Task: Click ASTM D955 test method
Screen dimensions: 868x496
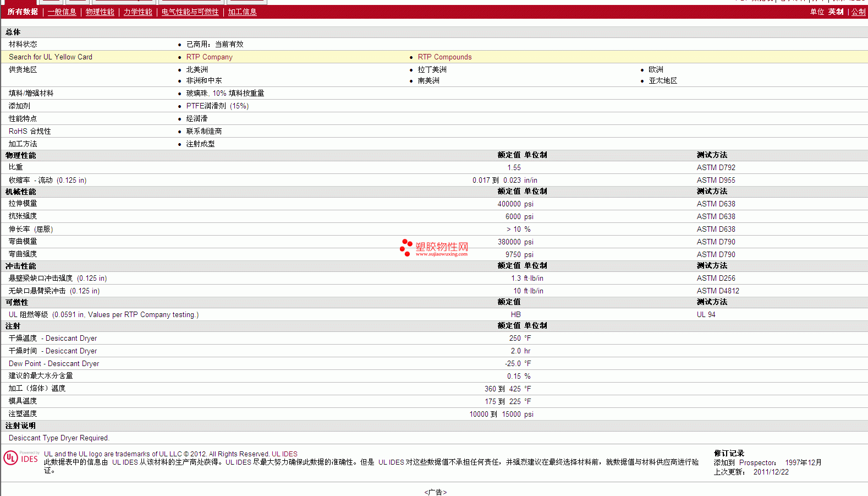Action: [x=716, y=180]
